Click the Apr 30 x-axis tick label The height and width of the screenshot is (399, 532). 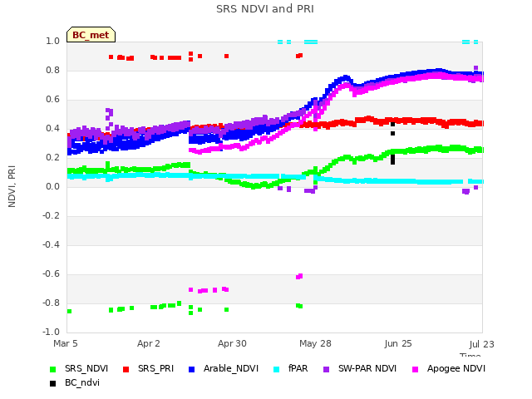click(x=232, y=343)
